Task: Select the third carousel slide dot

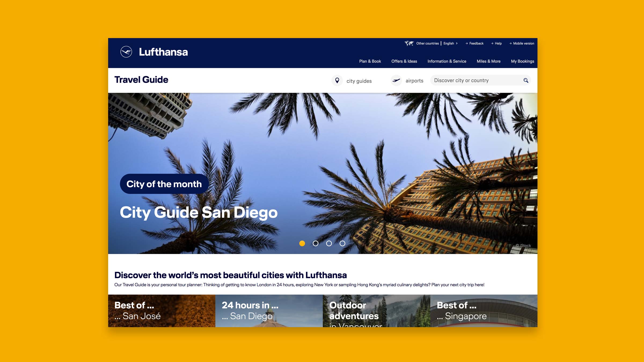Action: point(329,243)
